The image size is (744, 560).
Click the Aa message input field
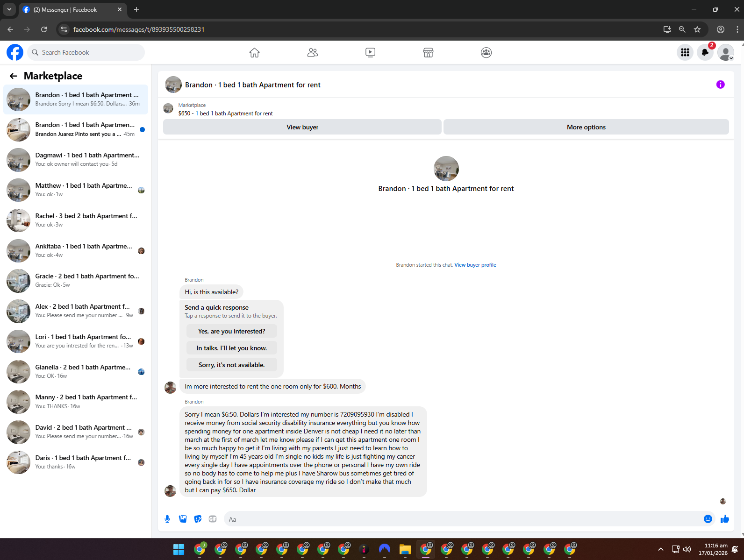(463, 519)
